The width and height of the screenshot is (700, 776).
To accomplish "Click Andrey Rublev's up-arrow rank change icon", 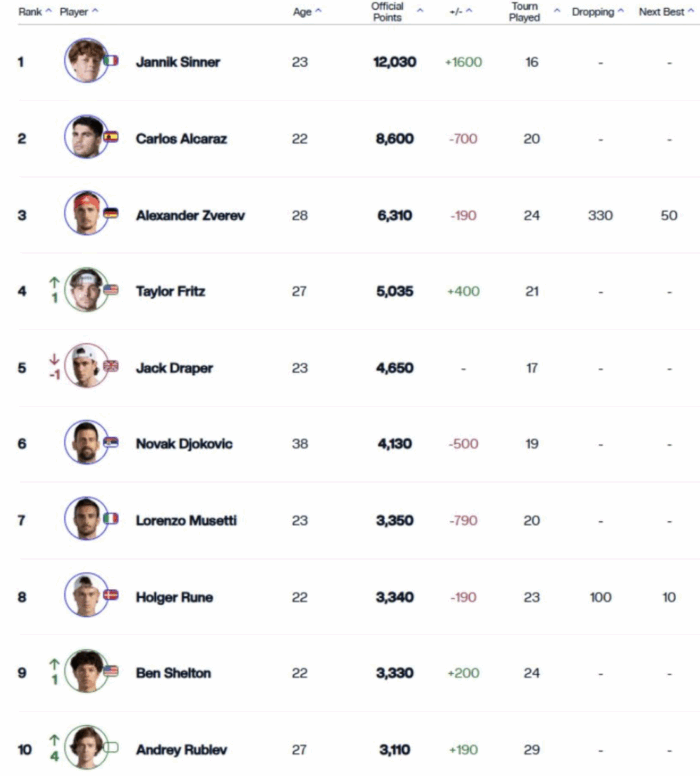I will (x=54, y=740).
